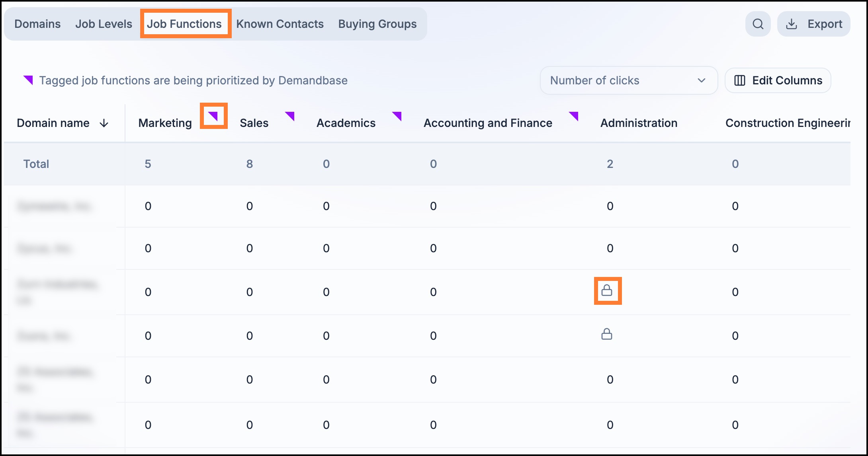Image resolution: width=868 pixels, height=456 pixels.
Task: Open the Job Levels tab
Action: point(104,24)
